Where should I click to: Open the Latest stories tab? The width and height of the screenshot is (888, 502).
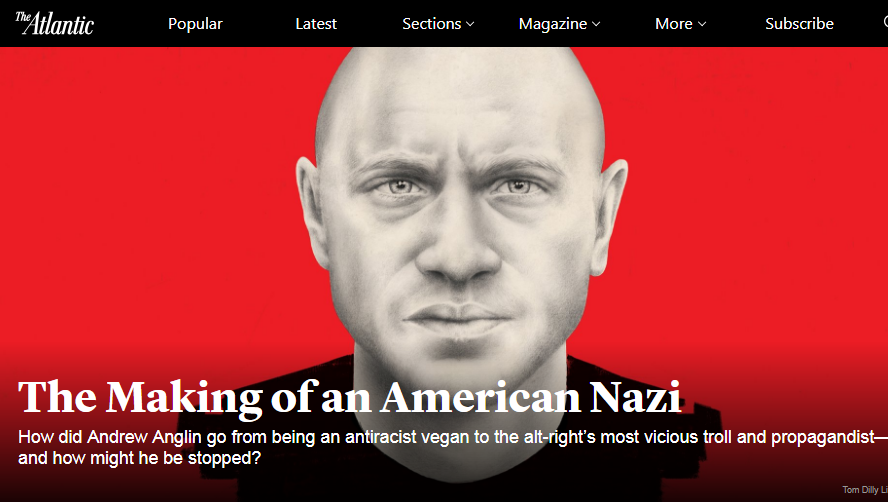point(316,24)
